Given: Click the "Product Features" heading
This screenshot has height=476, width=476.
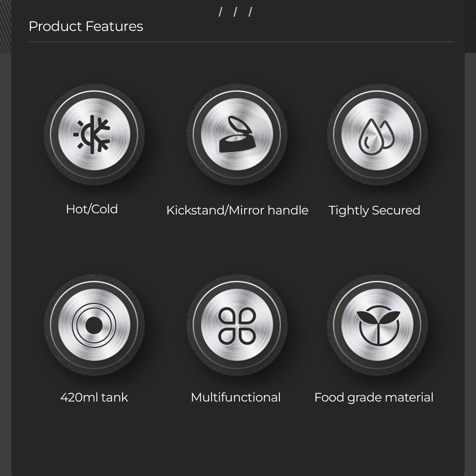Looking at the screenshot, I should pyautogui.click(x=86, y=26).
